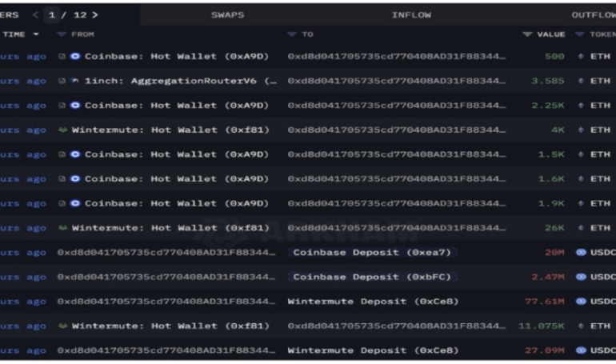Click the ETH token icon in the 3.585 row
The width and height of the screenshot is (616, 364).
click(581, 81)
